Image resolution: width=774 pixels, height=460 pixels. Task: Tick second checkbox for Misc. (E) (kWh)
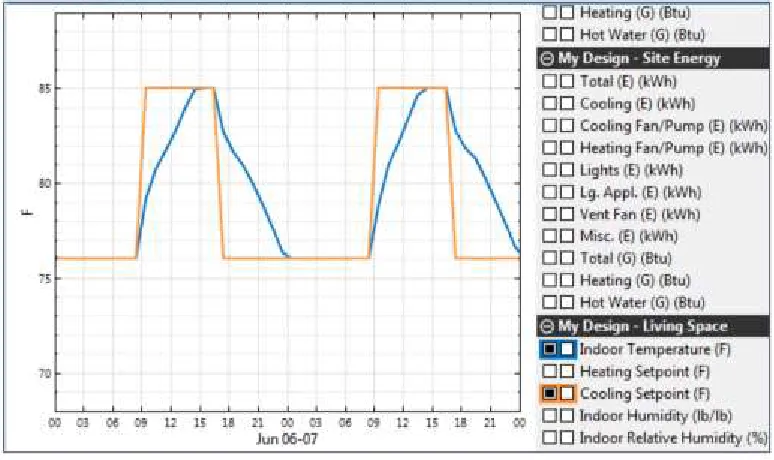coord(567,236)
